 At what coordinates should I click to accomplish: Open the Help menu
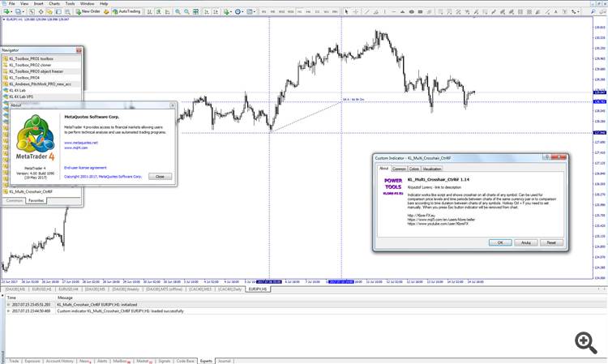[x=104, y=3]
